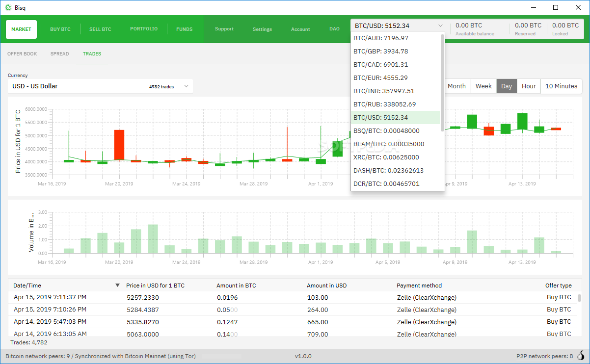The height and width of the screenshot is (364, 590).
Task: Click the v1.0.0 version label
Action: tap(303, 356)
